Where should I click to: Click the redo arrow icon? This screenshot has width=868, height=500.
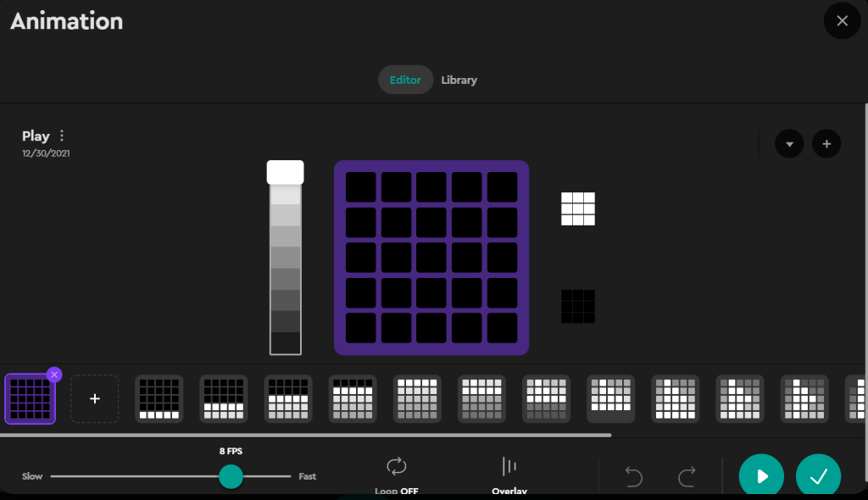point(687,476)
